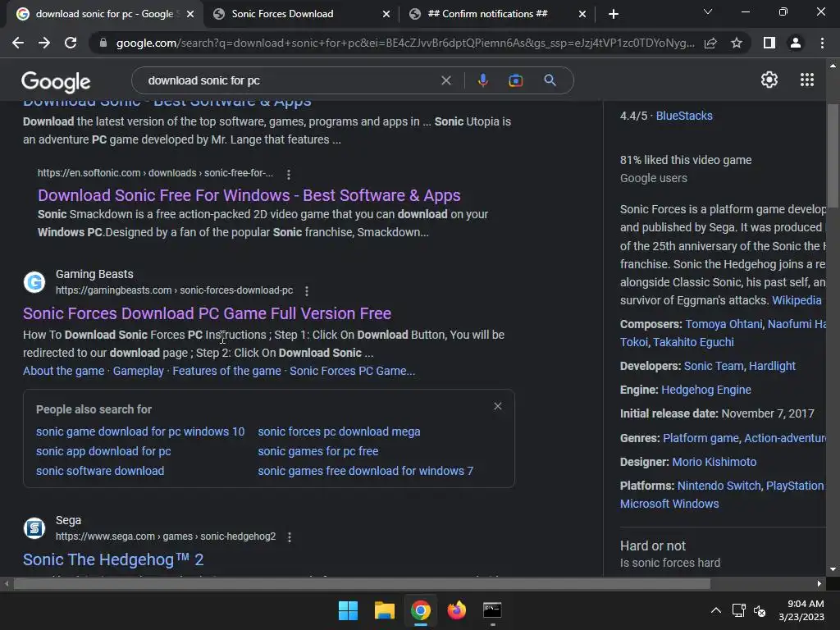Open Morio Kishimoto designer link
This screenshot has height=630, width=840.
pos(714,462)
